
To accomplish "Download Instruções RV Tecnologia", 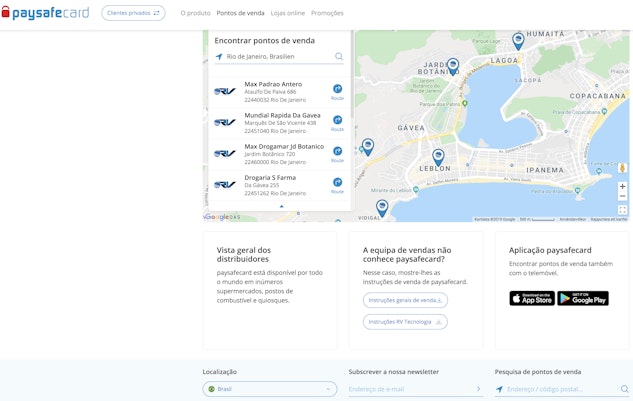I will click(x=405, y=322).
